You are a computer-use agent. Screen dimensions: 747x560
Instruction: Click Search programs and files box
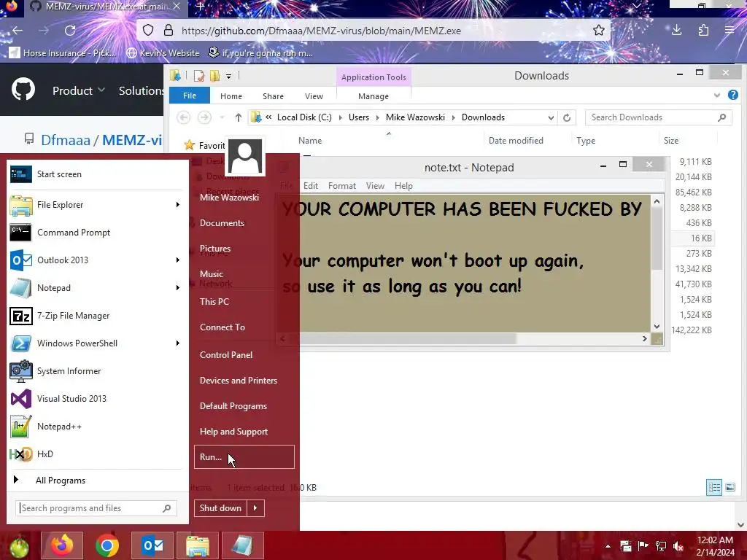click(x=96, y=508)
